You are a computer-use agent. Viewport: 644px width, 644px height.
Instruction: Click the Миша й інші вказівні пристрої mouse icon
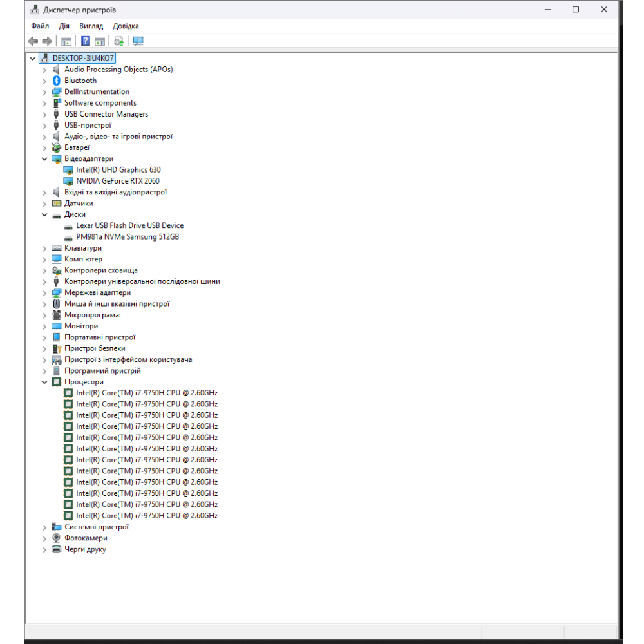pos(57,304)
